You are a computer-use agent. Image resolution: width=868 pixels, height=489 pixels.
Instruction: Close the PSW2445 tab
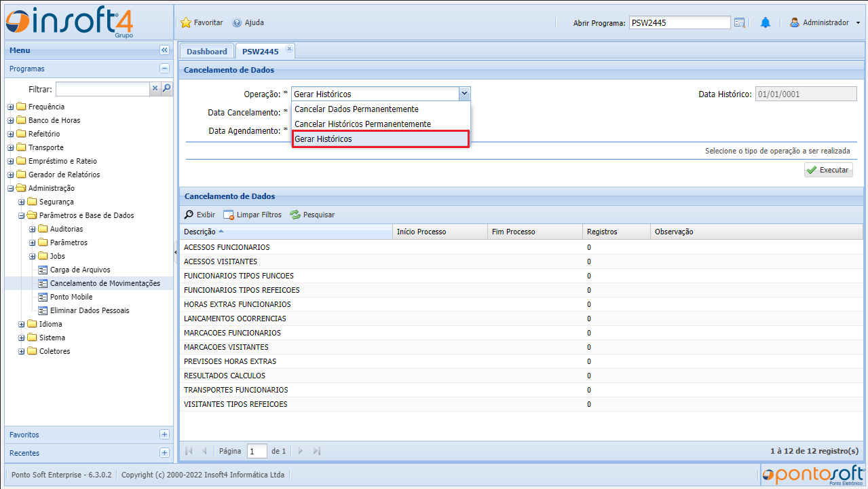pyautogui.click(x=289, y=49)
